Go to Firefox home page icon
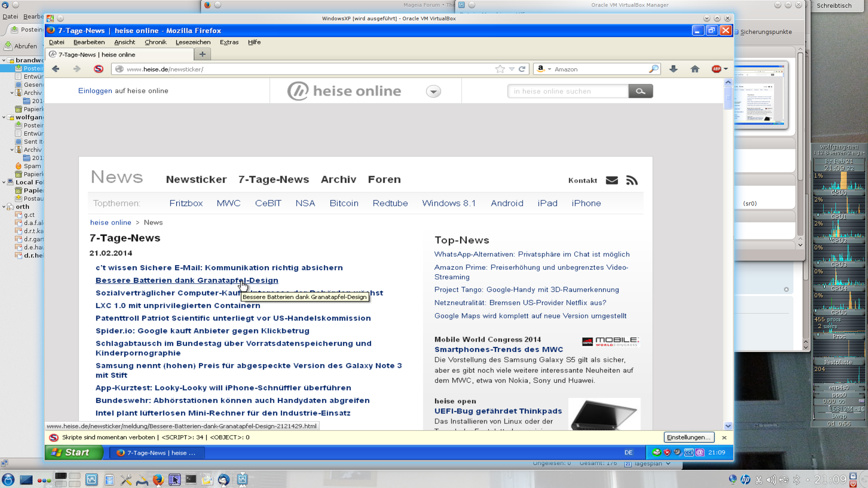The width and height of the screenshot is (868, 488). click(695, 69)
